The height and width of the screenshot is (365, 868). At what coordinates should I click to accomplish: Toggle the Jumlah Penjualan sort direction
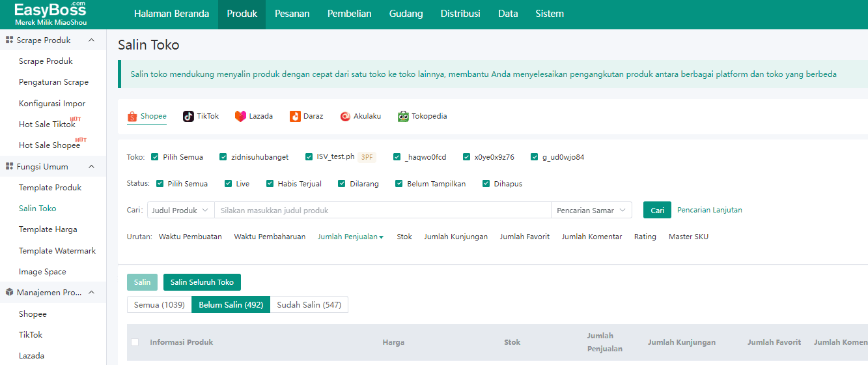click(x=350, y=237)
